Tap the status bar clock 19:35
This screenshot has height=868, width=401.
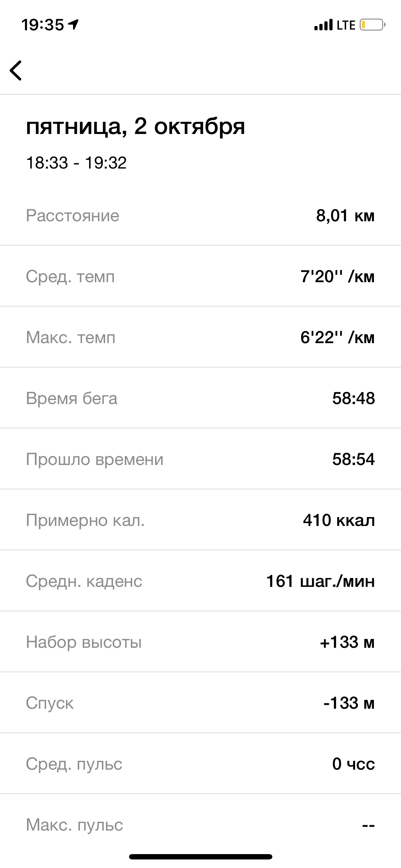[42, 25]
